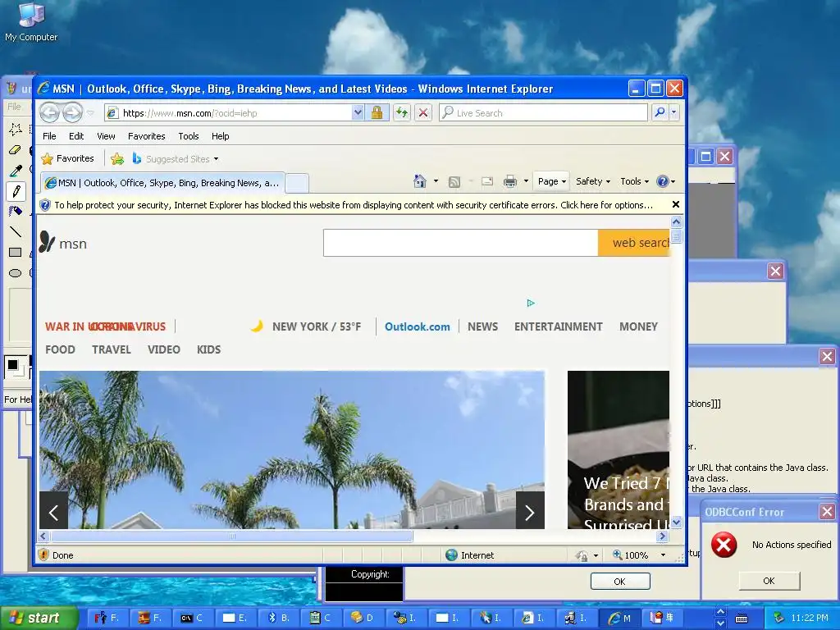Click the IE address bar URL field
This screenshot has height=630, width=840.
[x=235, y=112]
